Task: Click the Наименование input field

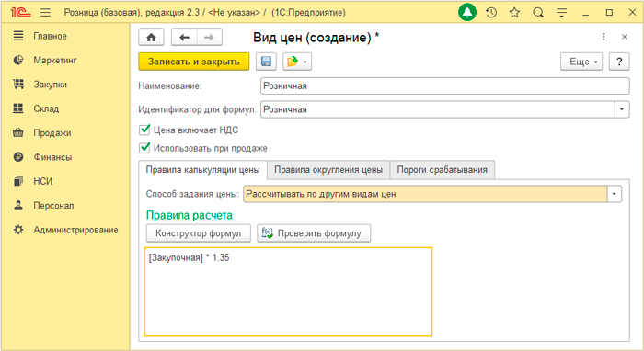Action: [444, 85]
